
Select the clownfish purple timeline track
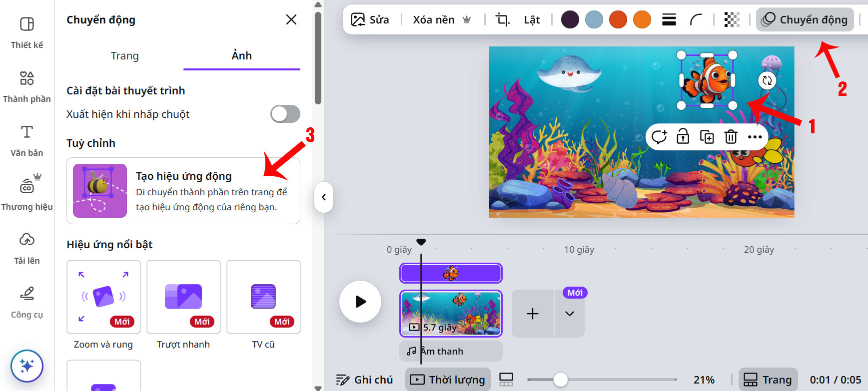pos(451,273)
